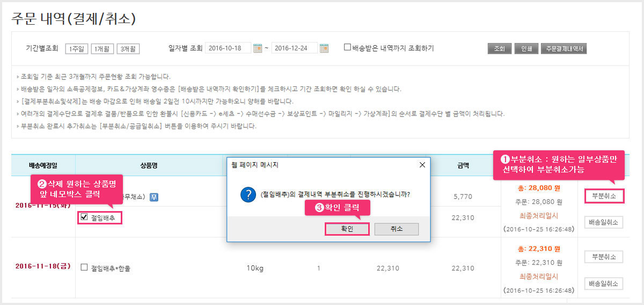
Task: Click 취소 in the dialog
Action: coord(397,229)
